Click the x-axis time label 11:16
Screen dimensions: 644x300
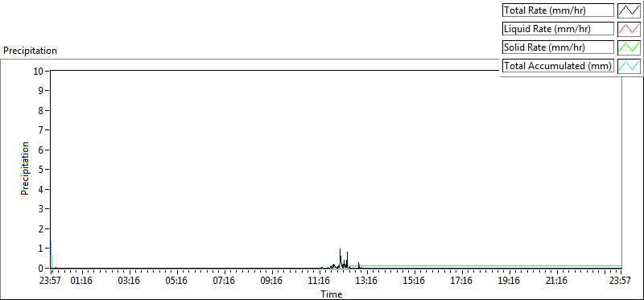(320, 282)
